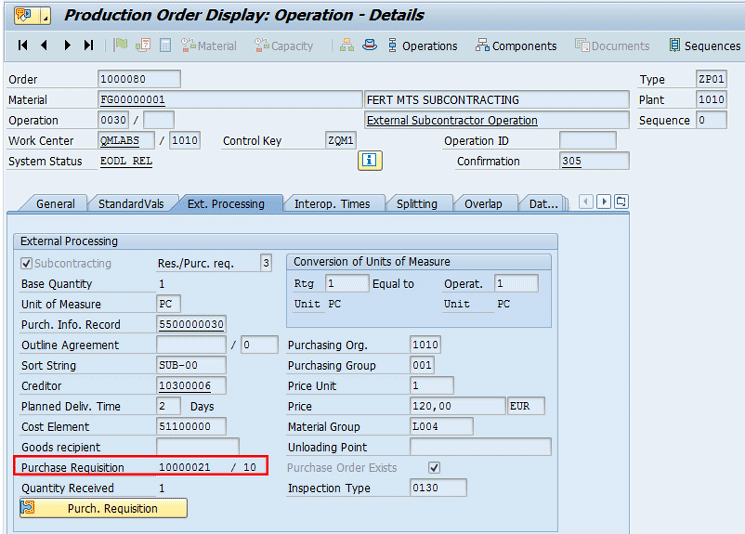This screenshot has height=534, width=745.
Task: Open the Operations overview
Action: coord(421,46)
